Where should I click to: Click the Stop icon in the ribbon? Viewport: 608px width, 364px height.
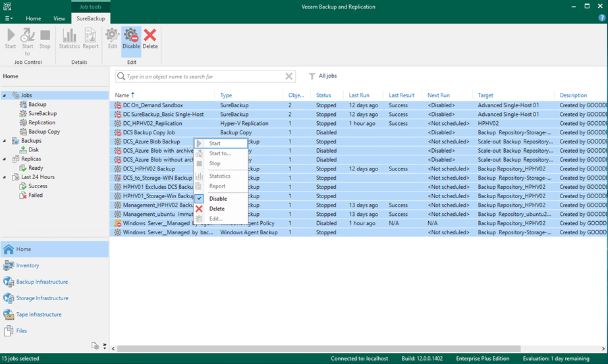45,39
